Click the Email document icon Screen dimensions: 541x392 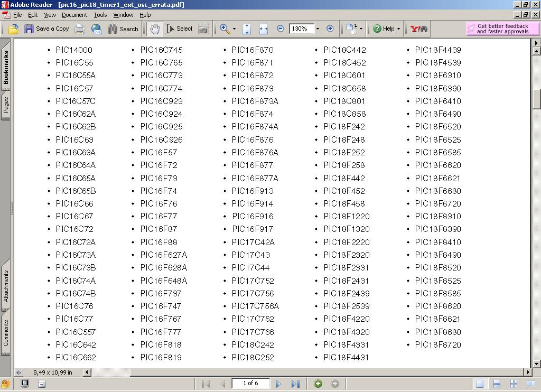[97, 29]
